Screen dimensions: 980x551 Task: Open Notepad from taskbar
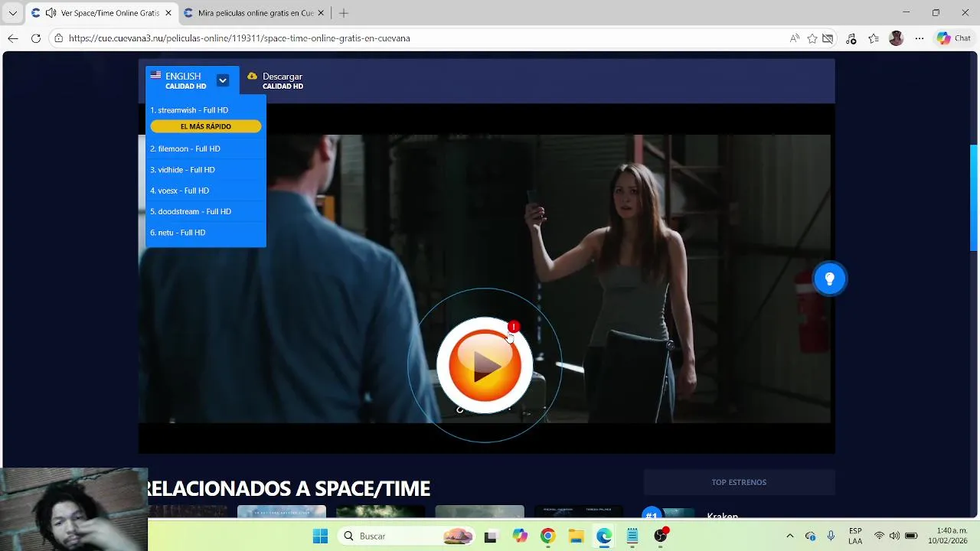click(632, 536)
